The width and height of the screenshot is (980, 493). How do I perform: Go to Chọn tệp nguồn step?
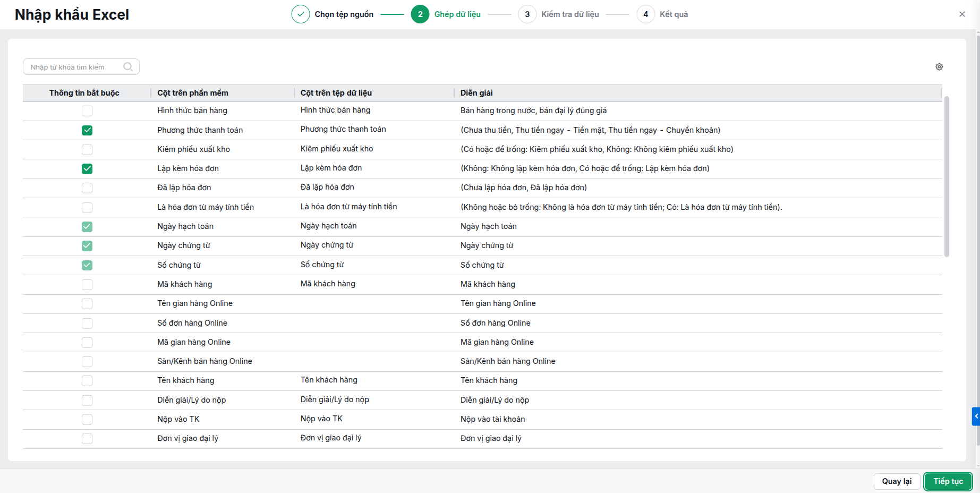coord(344,14)
